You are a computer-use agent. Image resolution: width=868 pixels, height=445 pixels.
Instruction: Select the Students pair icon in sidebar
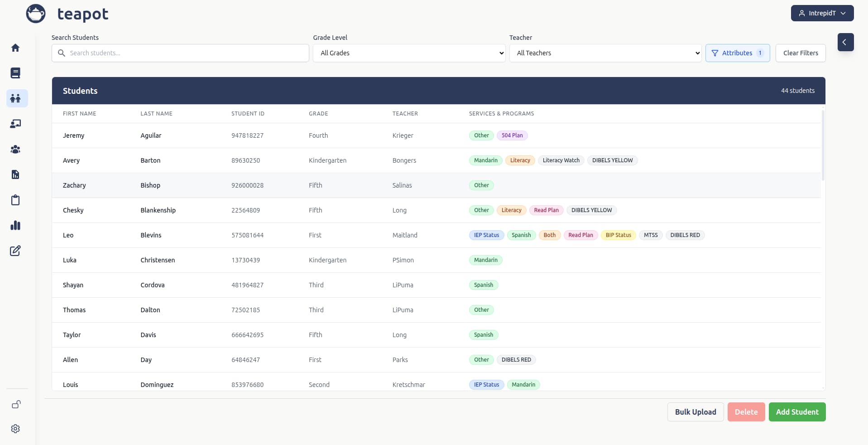(16, 98)
